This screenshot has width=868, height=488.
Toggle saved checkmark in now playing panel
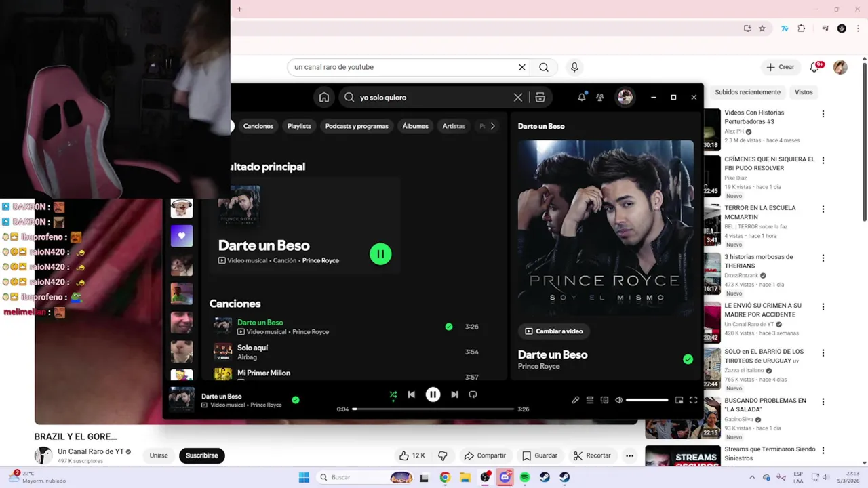click(x=688, y=359)
